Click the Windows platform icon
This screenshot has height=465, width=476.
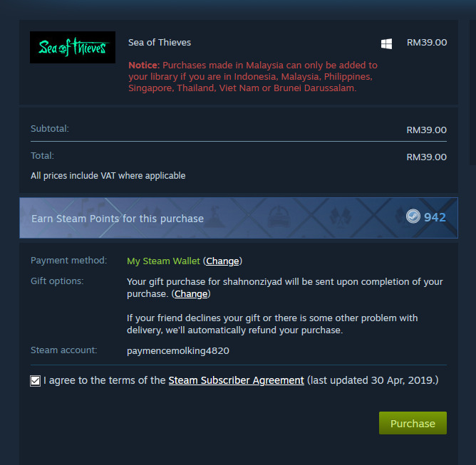[x=386, y=43]
